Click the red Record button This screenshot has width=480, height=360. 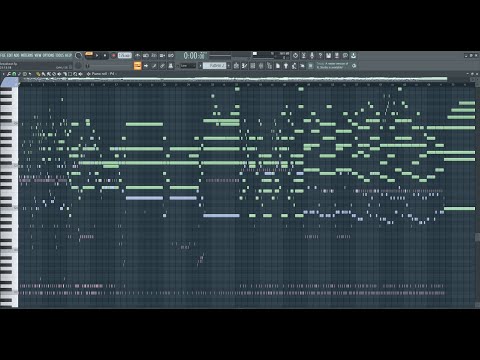tap(113, 55)
